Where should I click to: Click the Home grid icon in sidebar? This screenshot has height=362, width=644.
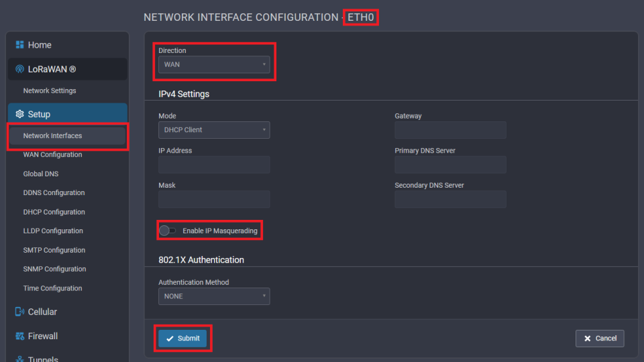[x=20, y=45]
